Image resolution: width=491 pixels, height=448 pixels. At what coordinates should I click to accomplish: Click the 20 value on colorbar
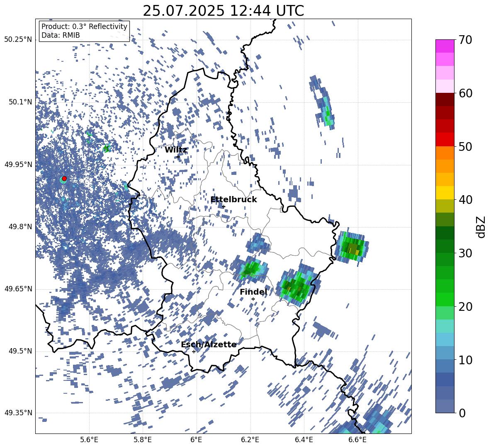465,306
